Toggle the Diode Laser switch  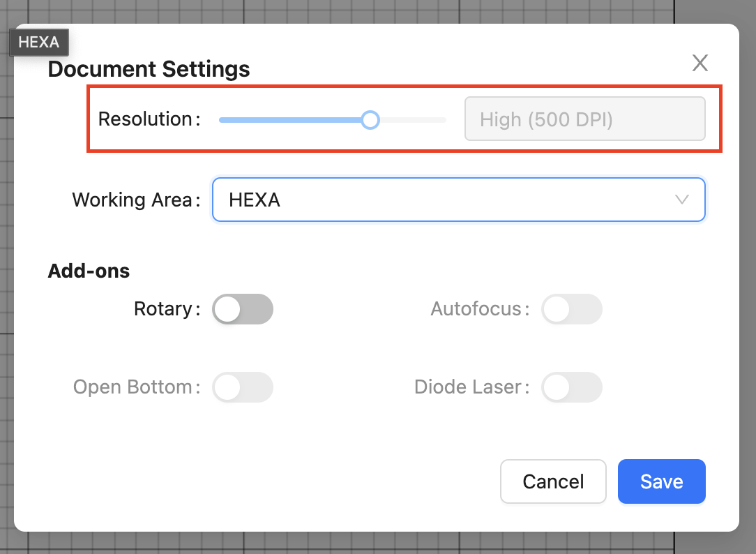tap(571, 387)
